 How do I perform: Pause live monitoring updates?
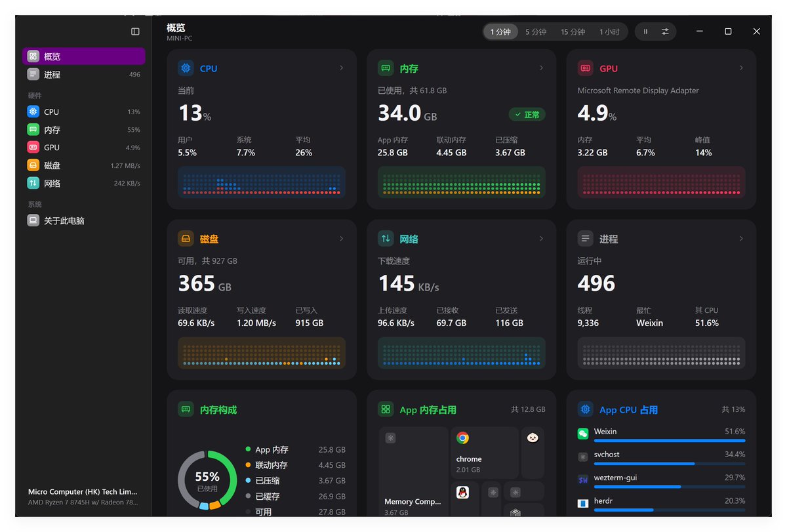(645, 31)
